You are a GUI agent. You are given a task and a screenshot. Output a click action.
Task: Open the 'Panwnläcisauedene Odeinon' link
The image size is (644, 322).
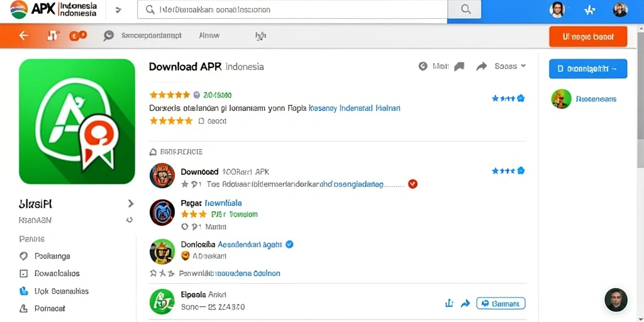(x=230, y=273)
